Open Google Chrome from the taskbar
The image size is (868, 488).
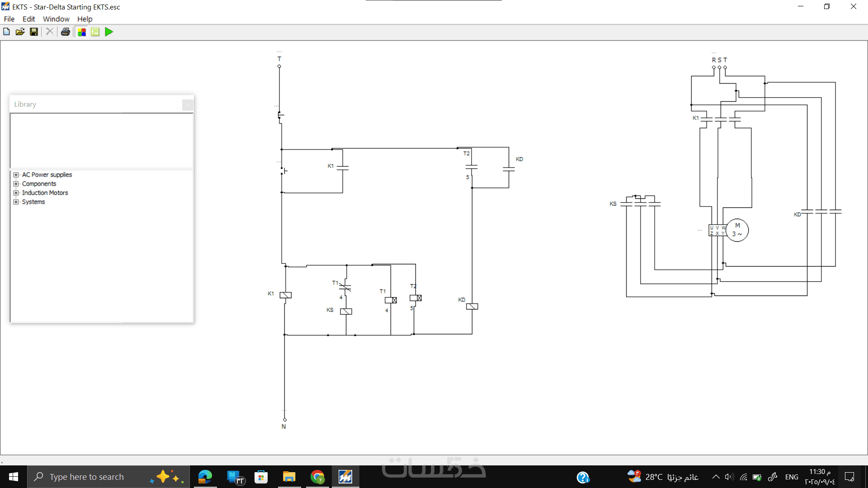[x=317, y=477]
